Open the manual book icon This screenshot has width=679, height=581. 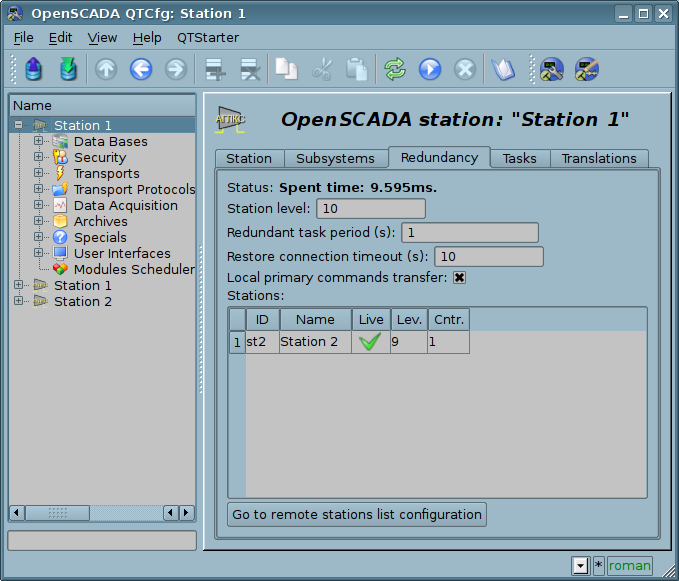tap(503, 69)
